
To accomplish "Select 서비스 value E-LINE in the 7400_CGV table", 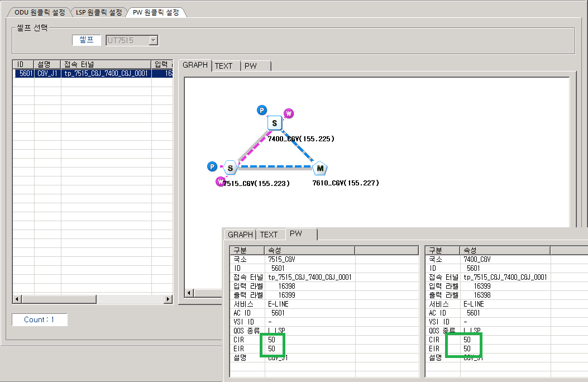I will point(474,304).
